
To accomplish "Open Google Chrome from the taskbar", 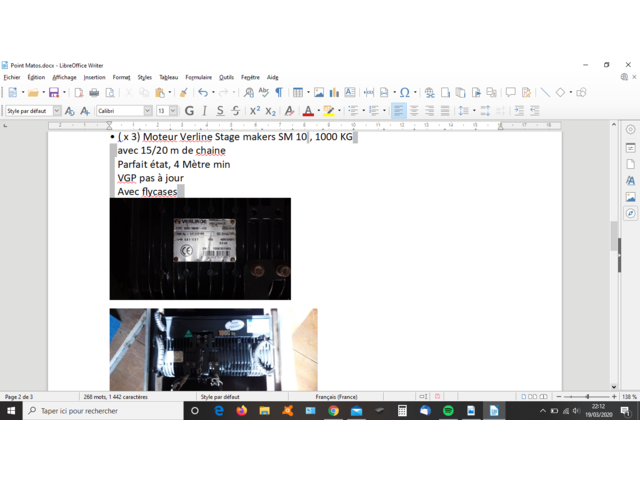I will tap(333, 411).
